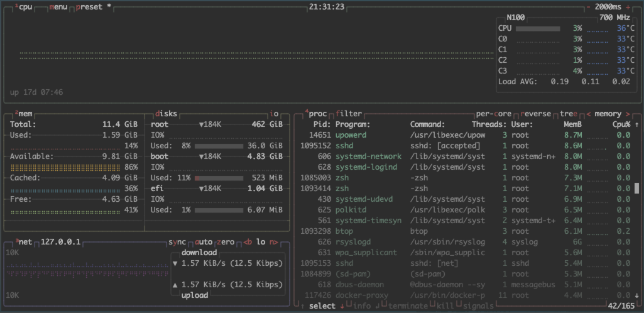Image resolution: width=644 pixels, height=313 pixels.
Task: Select the zsh process with pid 1085003
Action: [x=466, y=178]
